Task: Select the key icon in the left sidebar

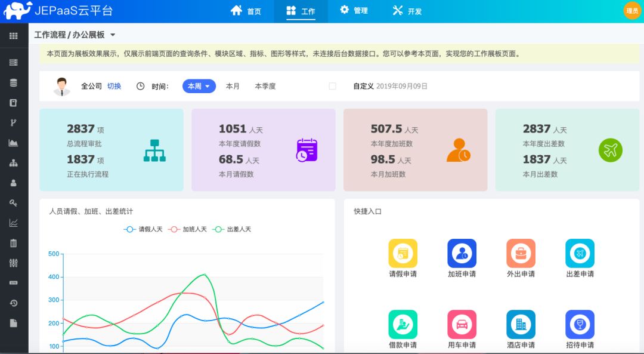Action: (x=13, y=202)
